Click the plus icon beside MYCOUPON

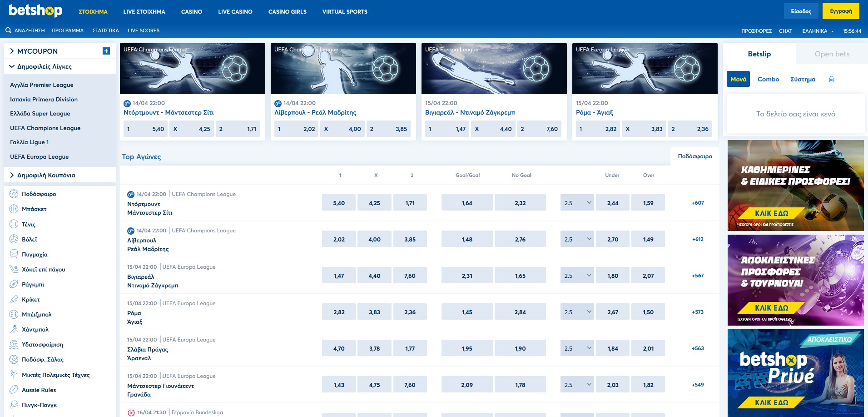tap(106, 51)
